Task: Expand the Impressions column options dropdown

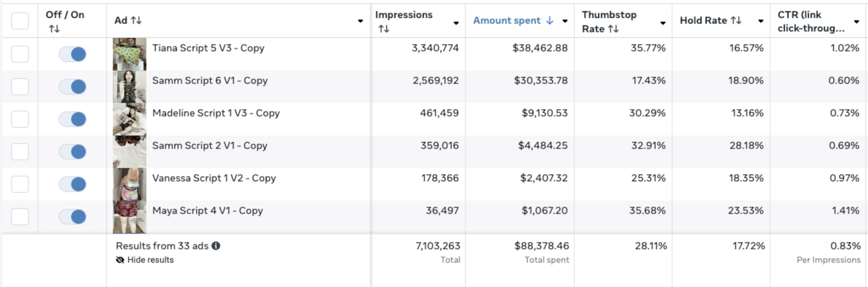Action: tap(456, 23)
